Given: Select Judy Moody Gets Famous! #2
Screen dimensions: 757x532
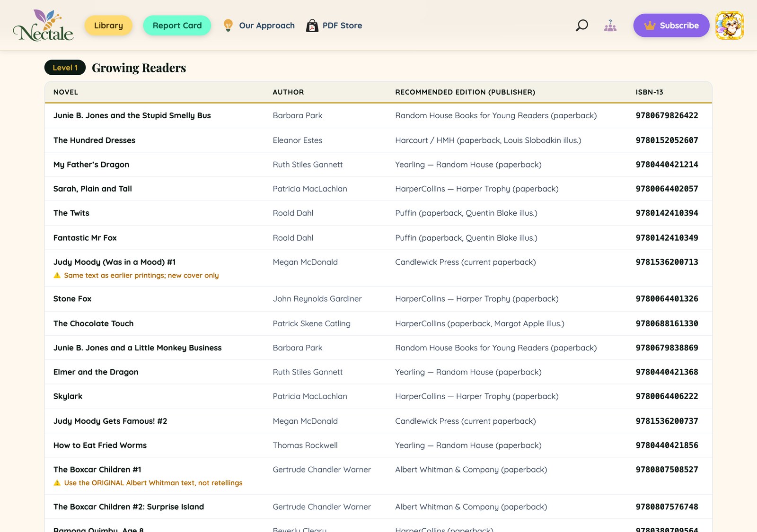Looking at the screenshot, I should click(110, 421).
